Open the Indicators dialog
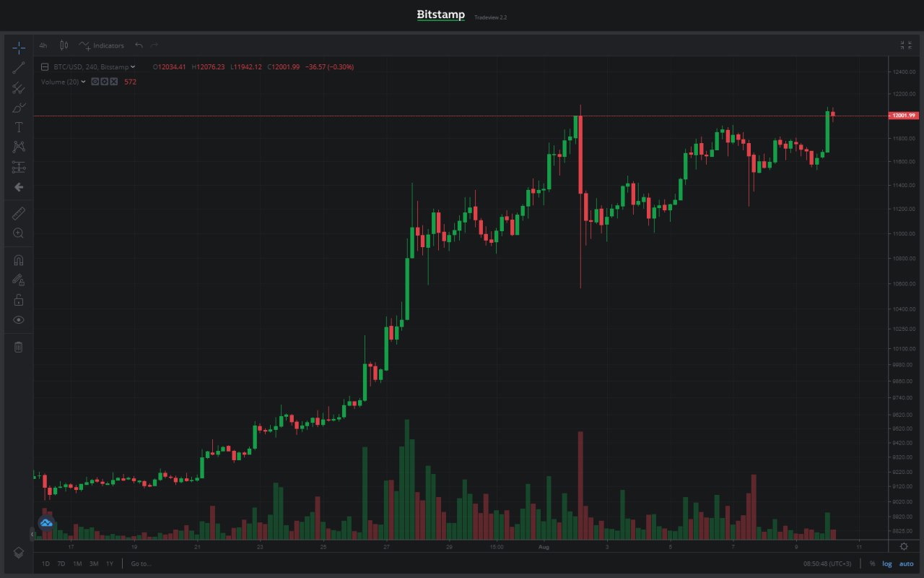The image size is (924, 578). (102, 46)
